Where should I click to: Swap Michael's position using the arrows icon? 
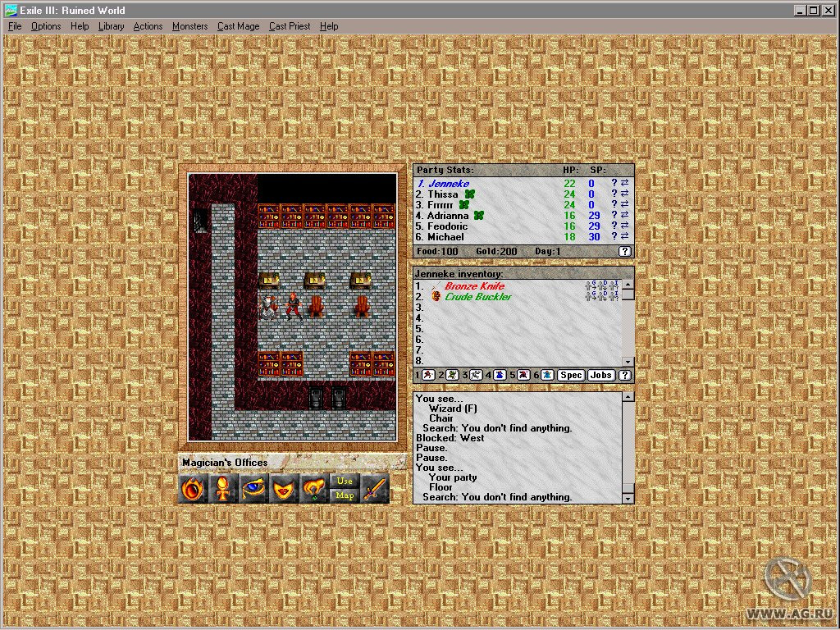coord(624,236)
